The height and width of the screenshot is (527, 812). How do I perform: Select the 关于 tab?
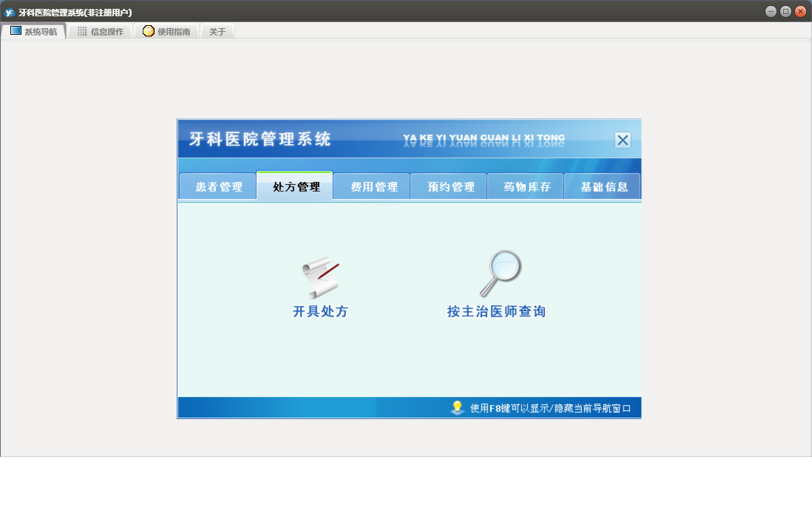tap(217, 32)
